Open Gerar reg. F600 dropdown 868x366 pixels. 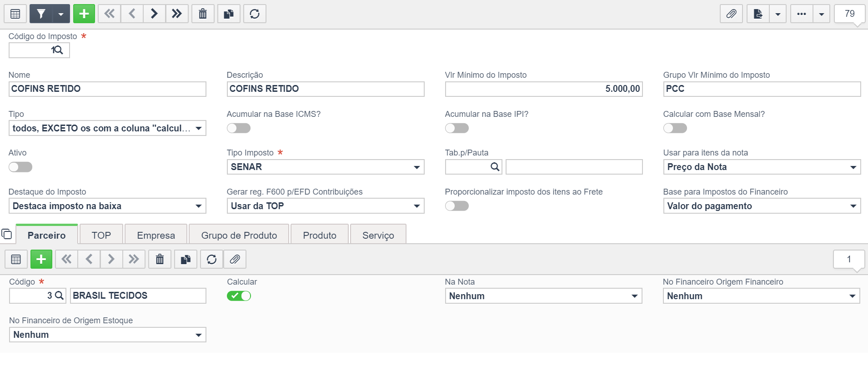click(x=326, y=206)
